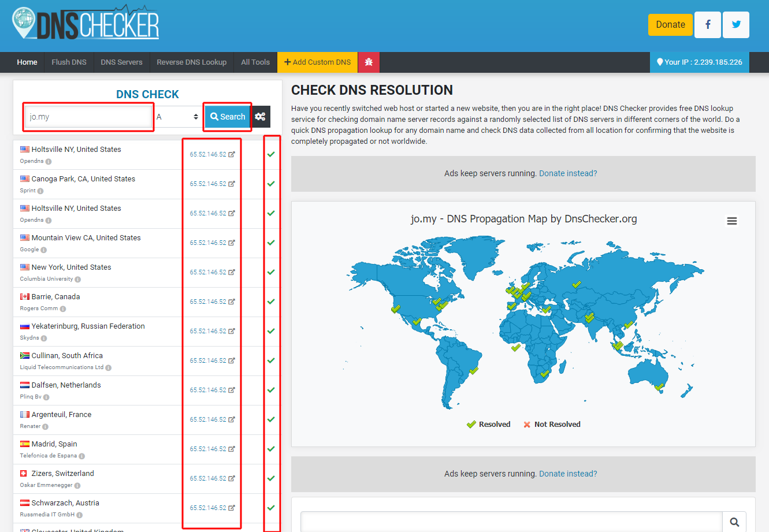Follow the first Donate instead link
The width and height of the screenshot is (769, 532).
[568, 173]
